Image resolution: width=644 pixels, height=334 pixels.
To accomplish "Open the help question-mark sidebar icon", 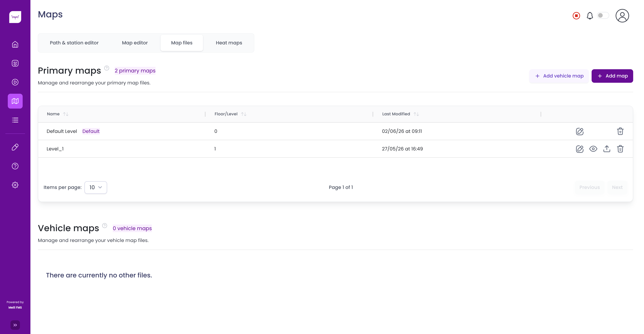I will click(x=15, y=166).
